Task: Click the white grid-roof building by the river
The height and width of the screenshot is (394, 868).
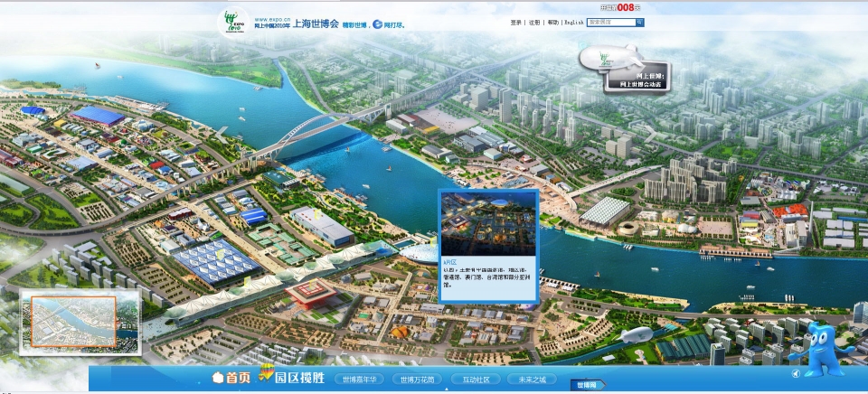Action: [x=605, y=211]
